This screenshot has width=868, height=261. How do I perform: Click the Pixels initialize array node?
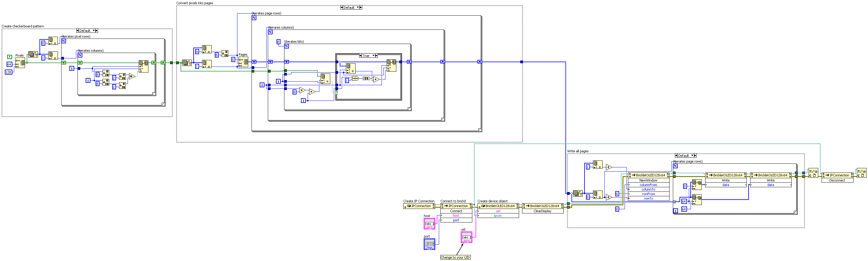pos(20,63)
